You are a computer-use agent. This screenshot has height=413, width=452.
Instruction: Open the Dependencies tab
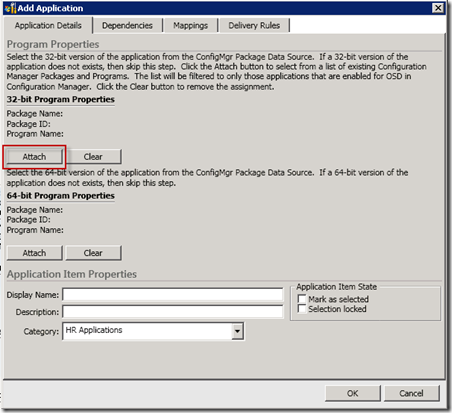point(127,26)
